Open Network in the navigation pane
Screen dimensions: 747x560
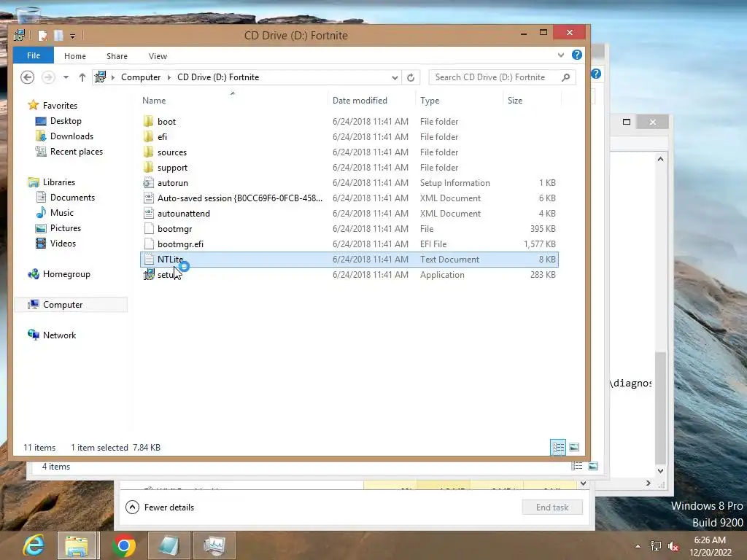click(x=59, y=335)
